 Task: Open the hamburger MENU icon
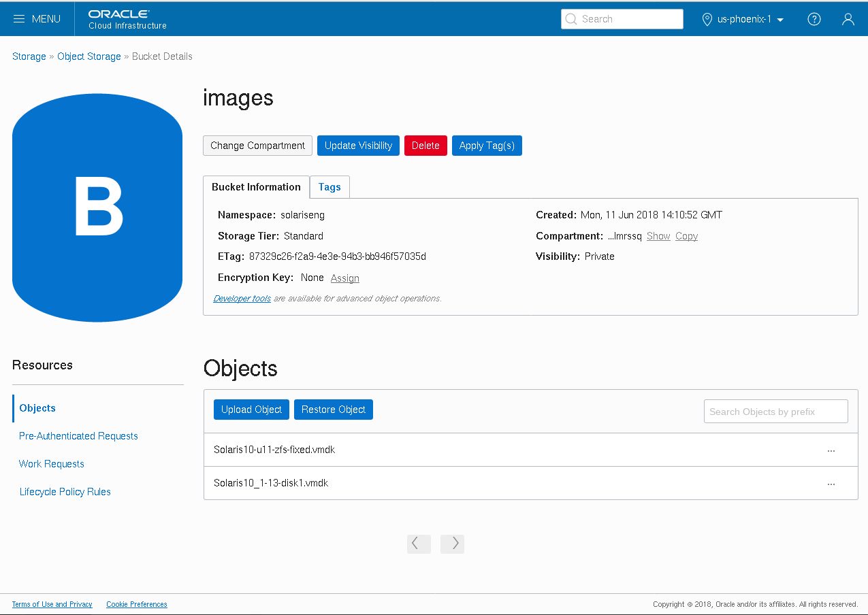(x=20, y=19)
